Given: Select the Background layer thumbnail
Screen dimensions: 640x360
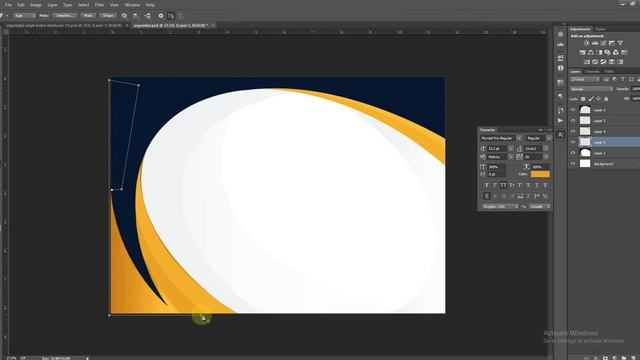Looking at the screenshot, I should 585,164.
